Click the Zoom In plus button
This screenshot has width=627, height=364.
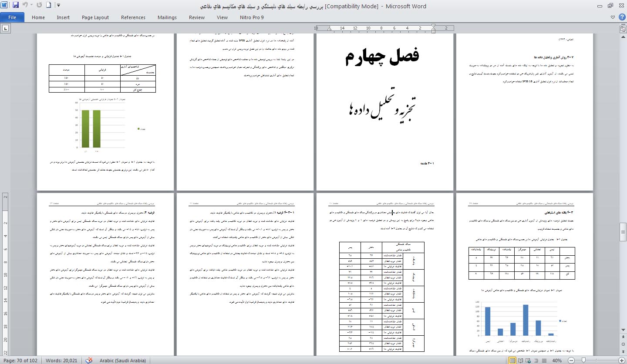click(x=621, y=361)
